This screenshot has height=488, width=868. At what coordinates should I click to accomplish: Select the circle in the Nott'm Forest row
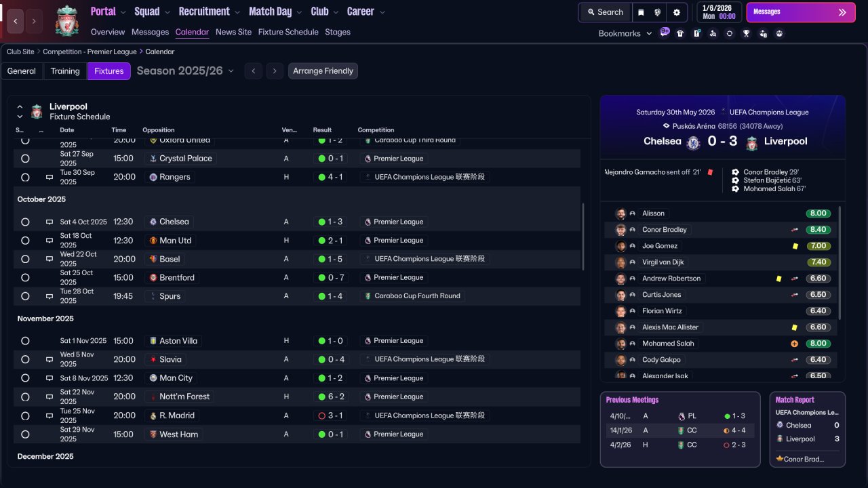(25, 396)
